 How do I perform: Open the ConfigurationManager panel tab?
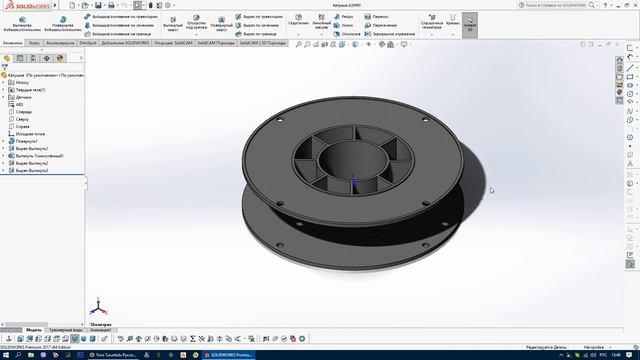pos(33,58)
